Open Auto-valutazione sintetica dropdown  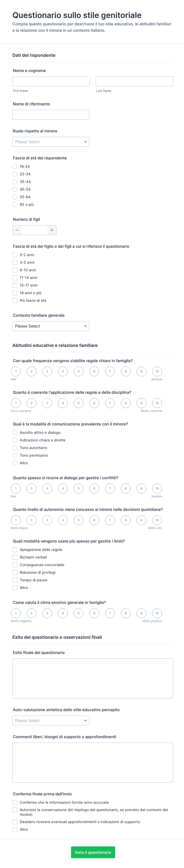pyautogui.click(x=51, y=720)
